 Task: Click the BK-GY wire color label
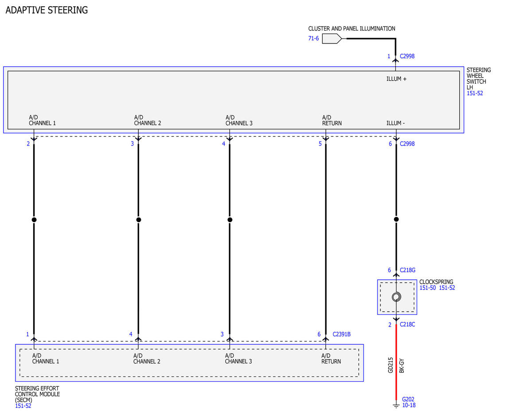pyautogui.click(x=402, y=365)
